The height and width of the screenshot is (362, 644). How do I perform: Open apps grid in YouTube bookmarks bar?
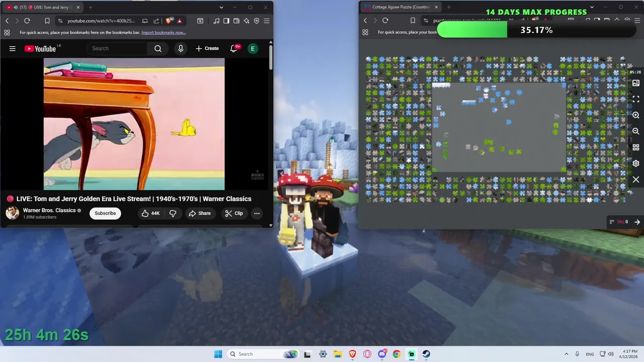pos(7,32)
